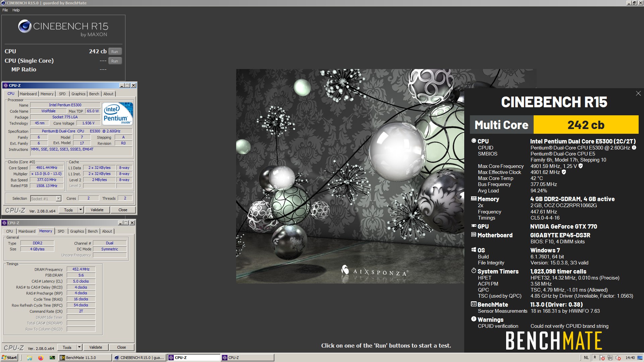
Task: Open SPD tab in upper CPU-Z window
Action: click(x=62, y=94)
